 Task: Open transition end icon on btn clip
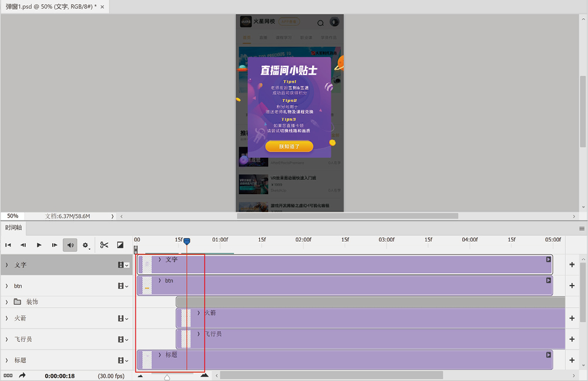pos(548,280)
